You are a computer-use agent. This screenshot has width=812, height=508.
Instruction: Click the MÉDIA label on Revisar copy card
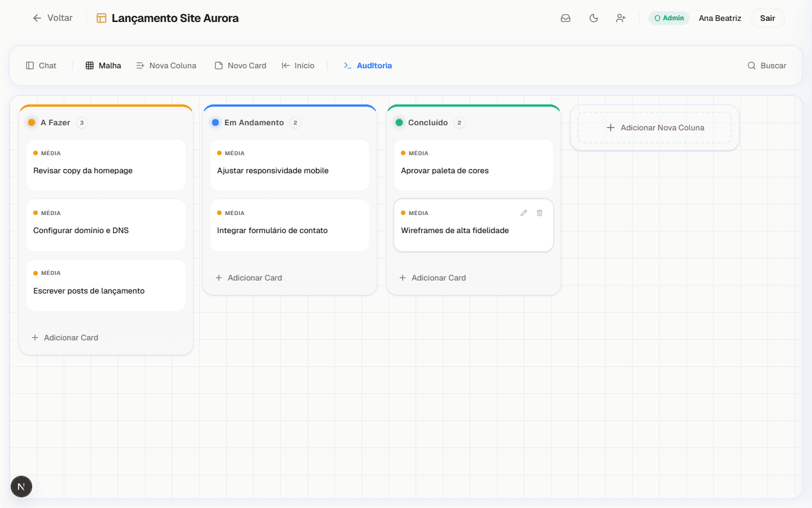[51, 153]
